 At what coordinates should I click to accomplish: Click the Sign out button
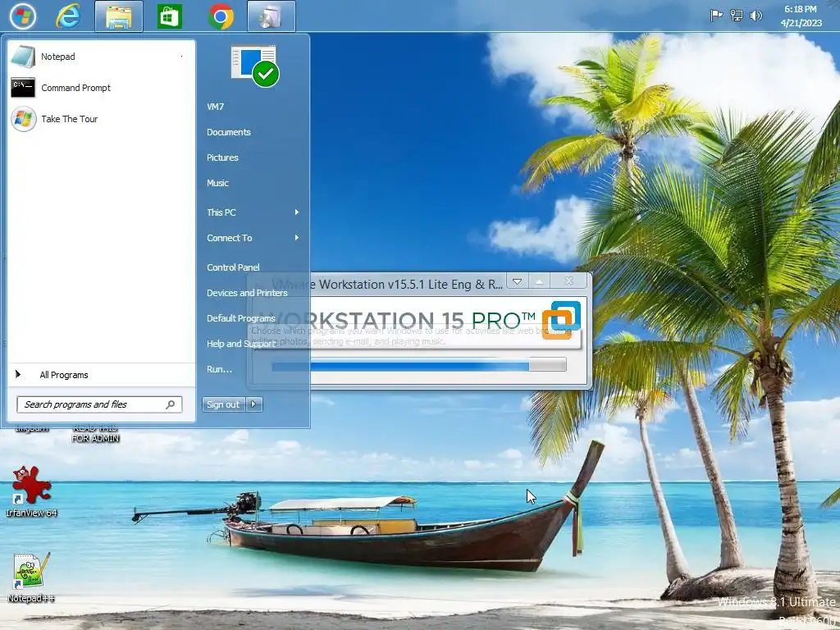[223, 404]
